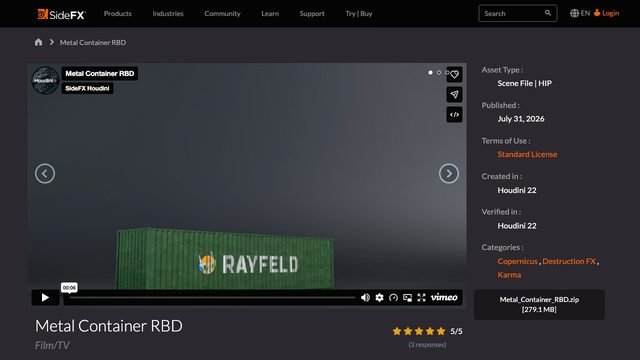Image resolution: width=640 pixels, height=360 pixels.
Task: Open the Support menu
Action: click(x=312, y=13)
